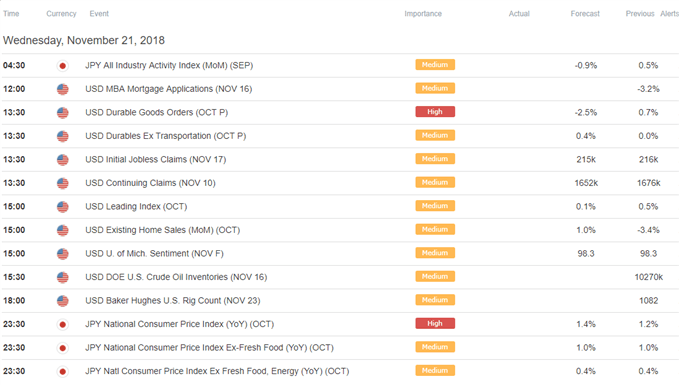The image size is (679, 385).
Task: Click the US flag for Baker Hughes Rig Count
Action: click(x=63, y=301)
